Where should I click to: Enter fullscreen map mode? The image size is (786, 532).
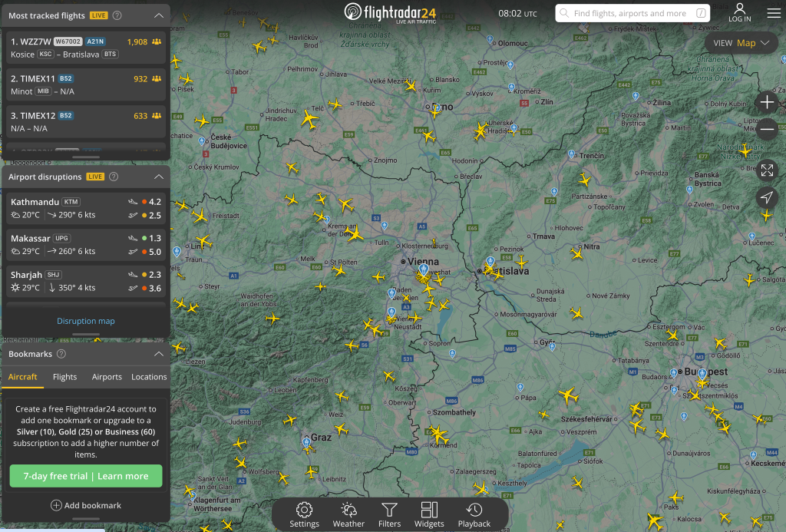(x=767, y=170)
